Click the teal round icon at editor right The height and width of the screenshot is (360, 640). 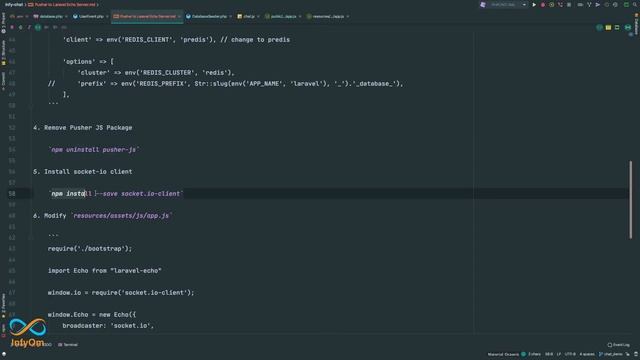pos(628,28)
